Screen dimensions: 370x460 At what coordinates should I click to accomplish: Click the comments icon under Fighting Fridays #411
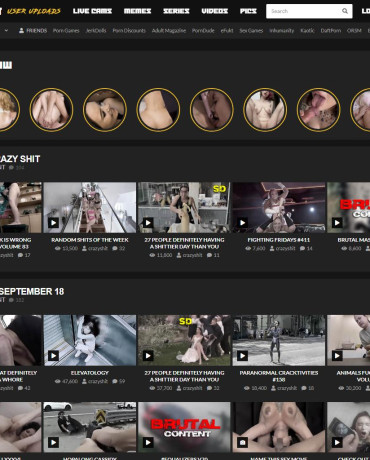point(303,248)
